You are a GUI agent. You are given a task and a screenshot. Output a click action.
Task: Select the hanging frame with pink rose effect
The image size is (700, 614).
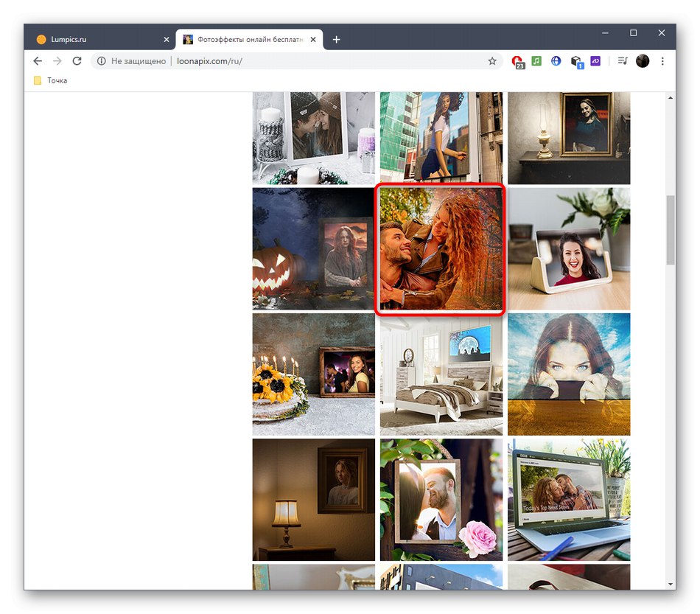[441, 500]
